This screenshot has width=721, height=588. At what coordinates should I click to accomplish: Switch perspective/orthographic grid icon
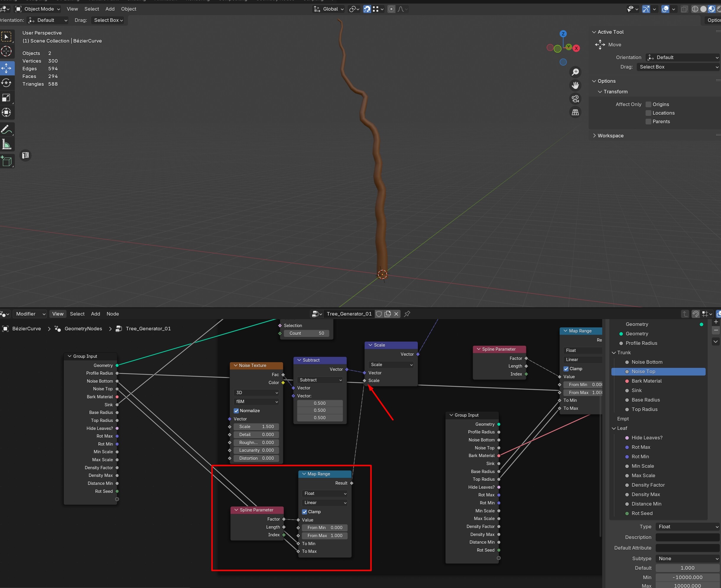[575, 113]
